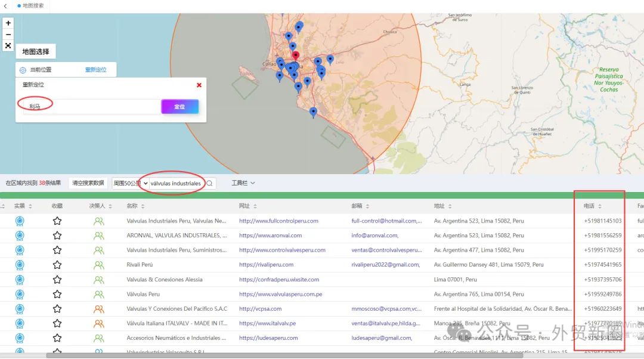This screenshot has height=359, width=644.
Task: Star the Valvulas & Conexiones Alessia row
Action: point(57,280)
